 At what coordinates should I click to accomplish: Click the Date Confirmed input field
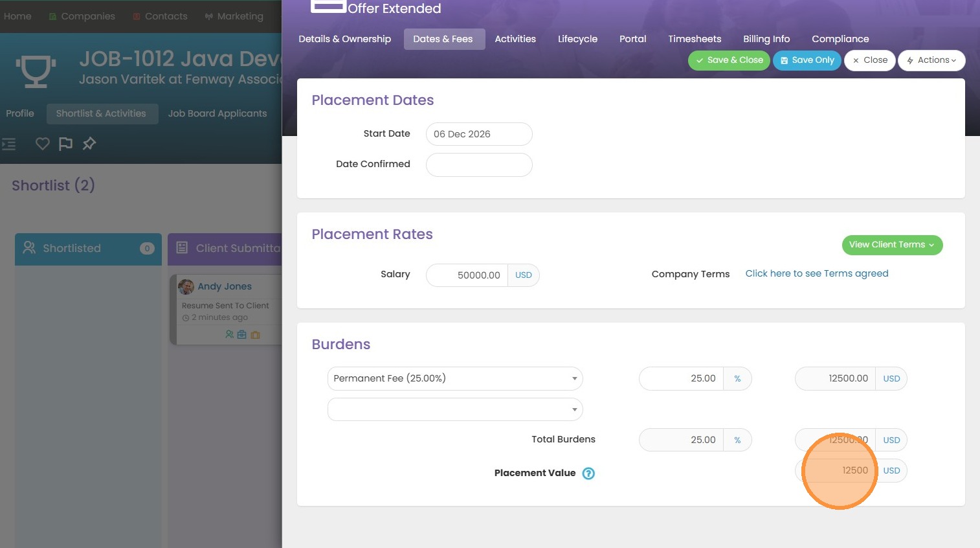[479, 165]
